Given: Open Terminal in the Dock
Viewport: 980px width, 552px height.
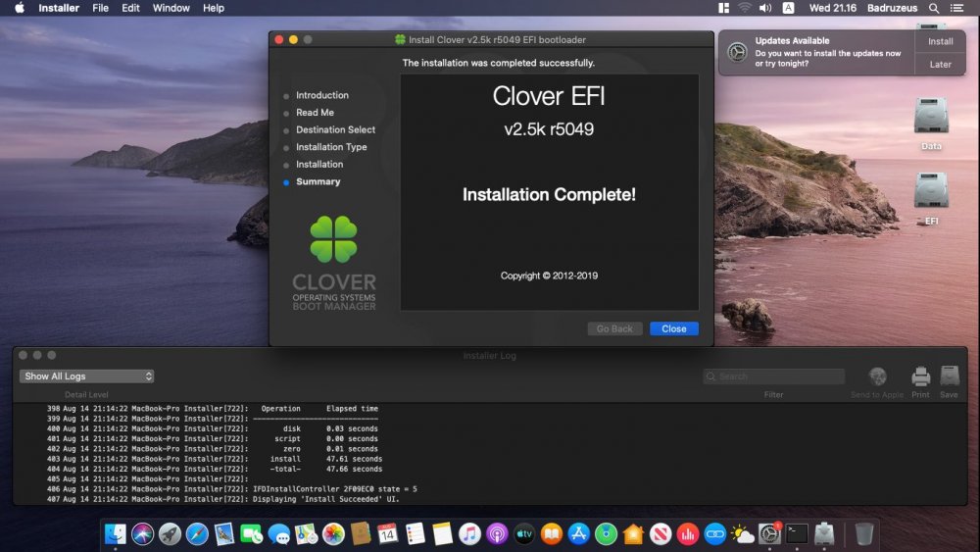Looking at the screenshot, I should (797, 534).
